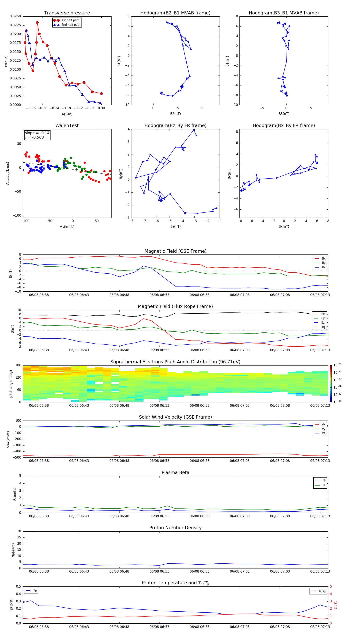The width and height of the screenshot is (351, 644).
Task: Click the Te/Tp legend entry
Action: [x=318, y=591]
